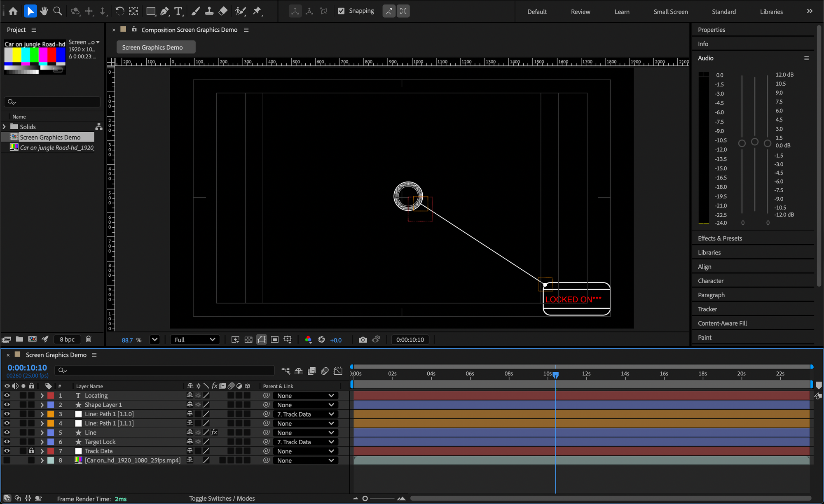This screenshot has height=504, width=824.
Task: Select the Pen tool
Action: (x=164, y=11)
